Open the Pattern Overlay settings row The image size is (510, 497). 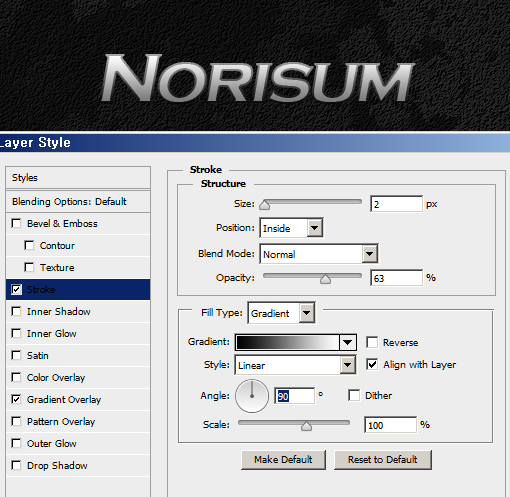(61, 422)
